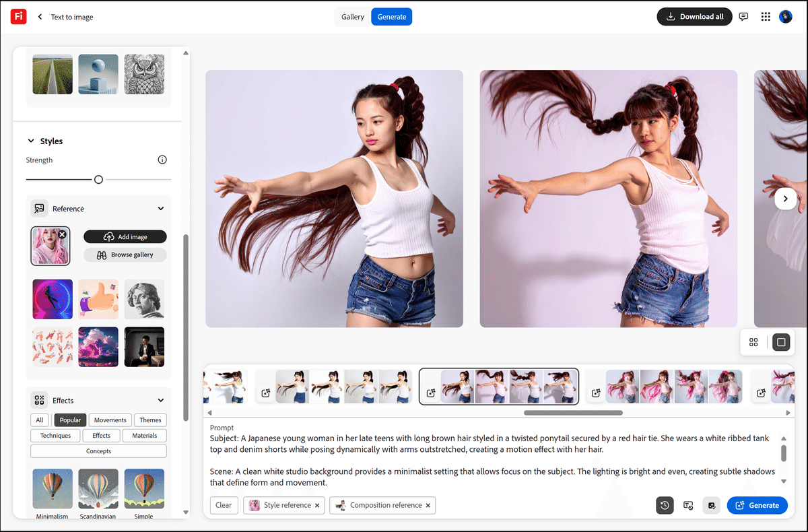Switch to grid view layout

tap(753, 342)
